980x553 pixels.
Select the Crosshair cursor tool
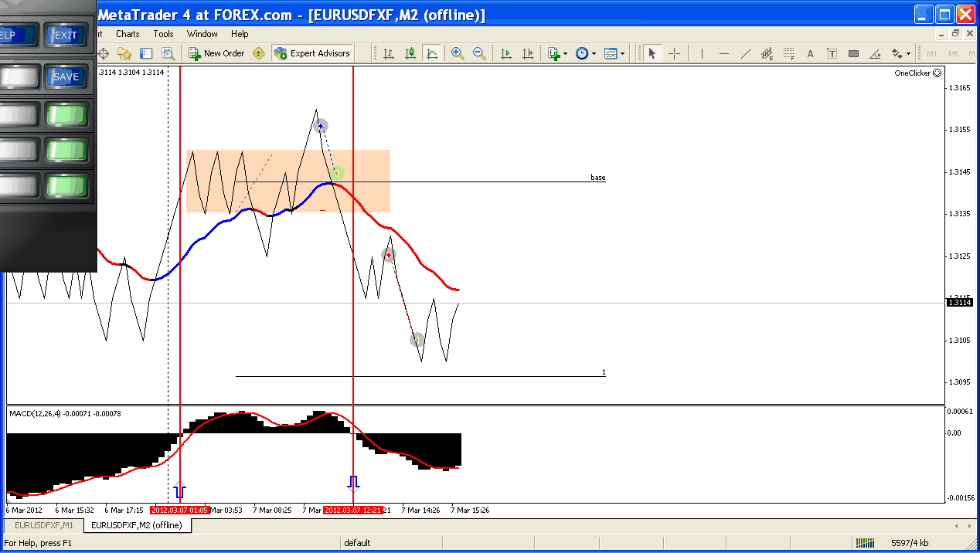pos(675,53)
